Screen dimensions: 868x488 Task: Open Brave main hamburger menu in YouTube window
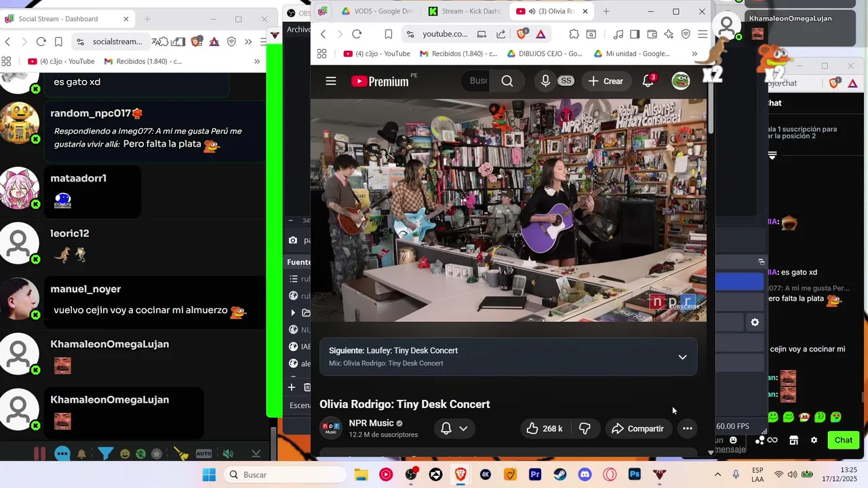click(703, 34)
